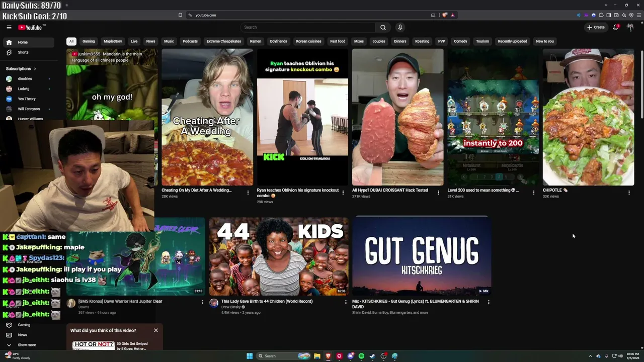Select the Live filter chip
The width and height of the screenshot is (644, 362).
(134, 41)
